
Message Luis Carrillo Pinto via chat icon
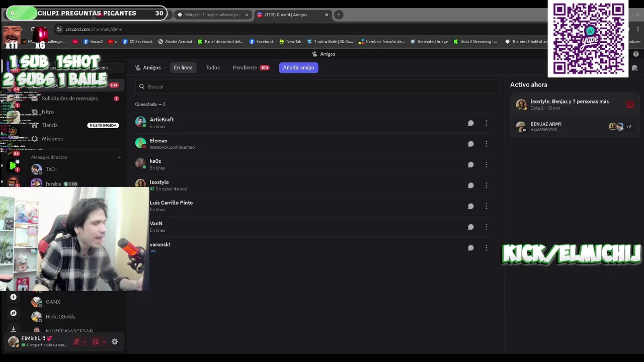(470, 206)
